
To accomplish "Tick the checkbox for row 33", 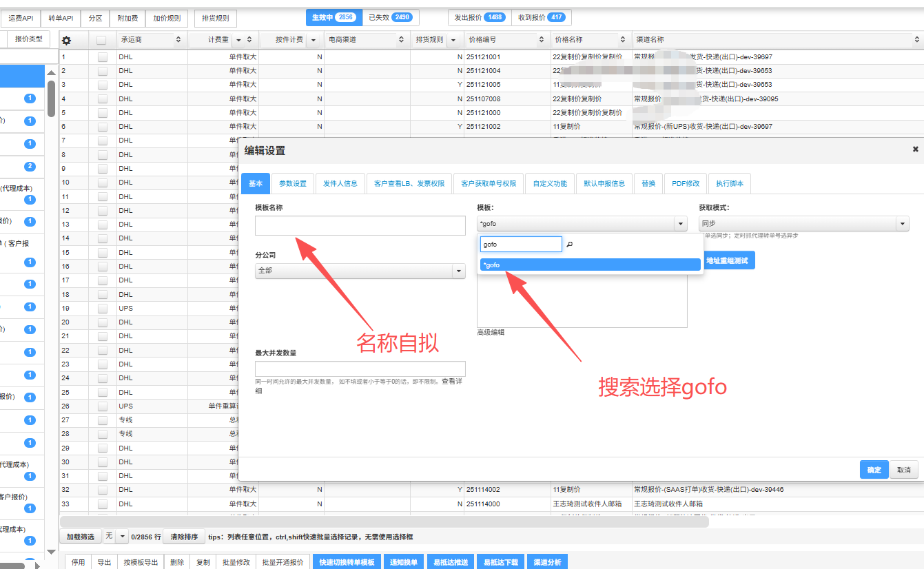I will point(102,504).
